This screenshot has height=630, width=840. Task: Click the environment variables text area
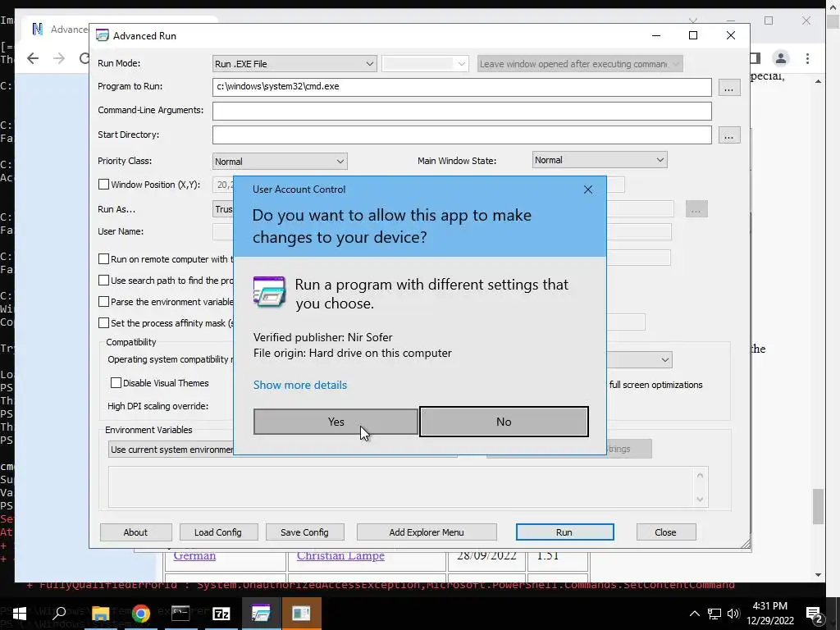pyautogui.click(x=409, y=486)
